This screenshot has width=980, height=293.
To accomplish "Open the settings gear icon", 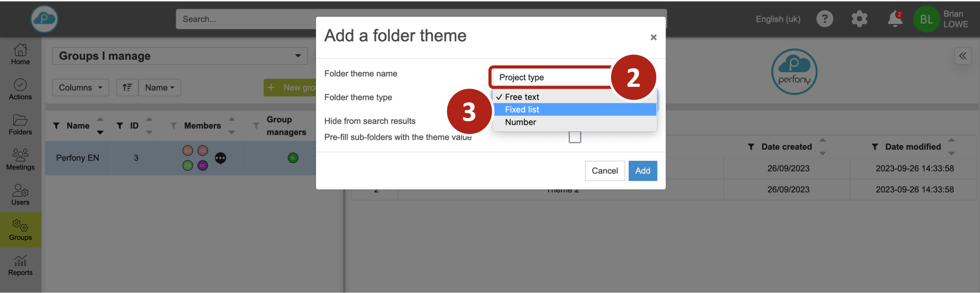I will pyautogui.click(x=859, y=19).
